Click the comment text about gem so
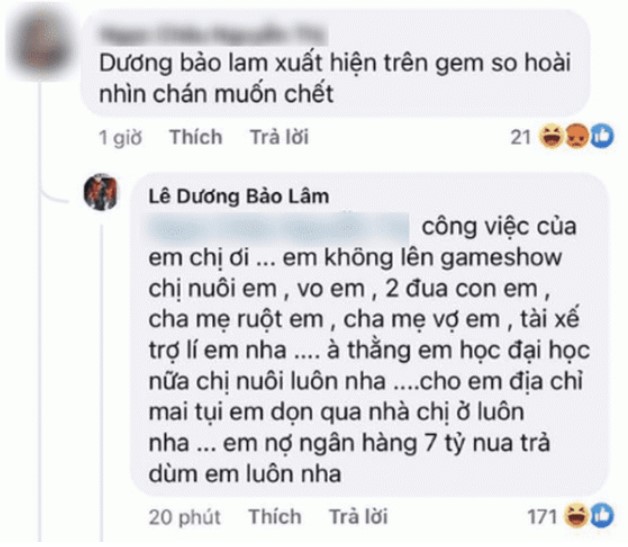Image resolution: width=628 pixels, height=547 pixels. 335,78
